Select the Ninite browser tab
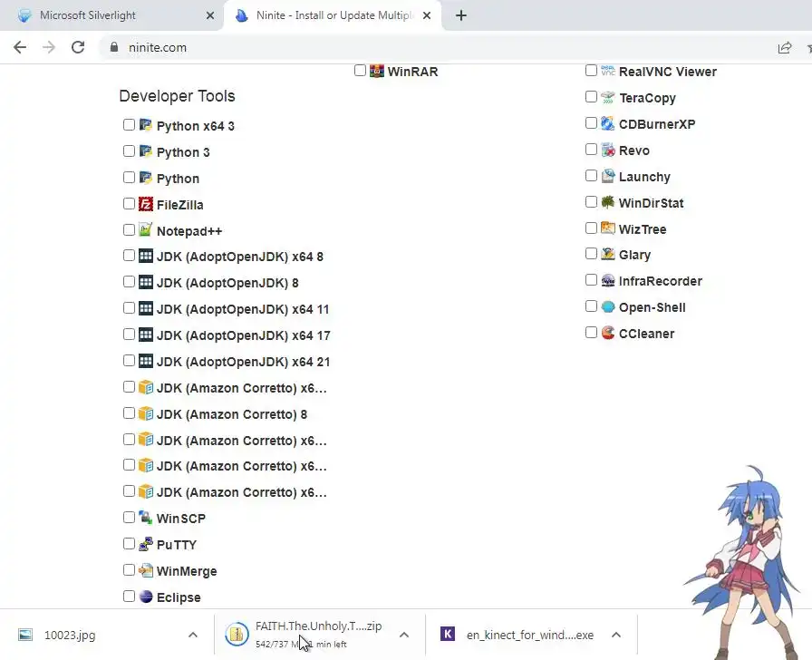Screen dimensions: 812x660 [333, 15]
